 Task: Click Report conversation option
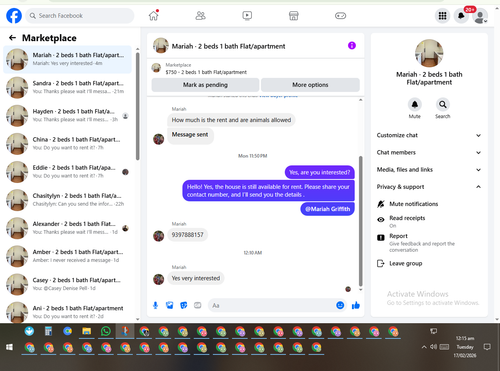(429, 242)
